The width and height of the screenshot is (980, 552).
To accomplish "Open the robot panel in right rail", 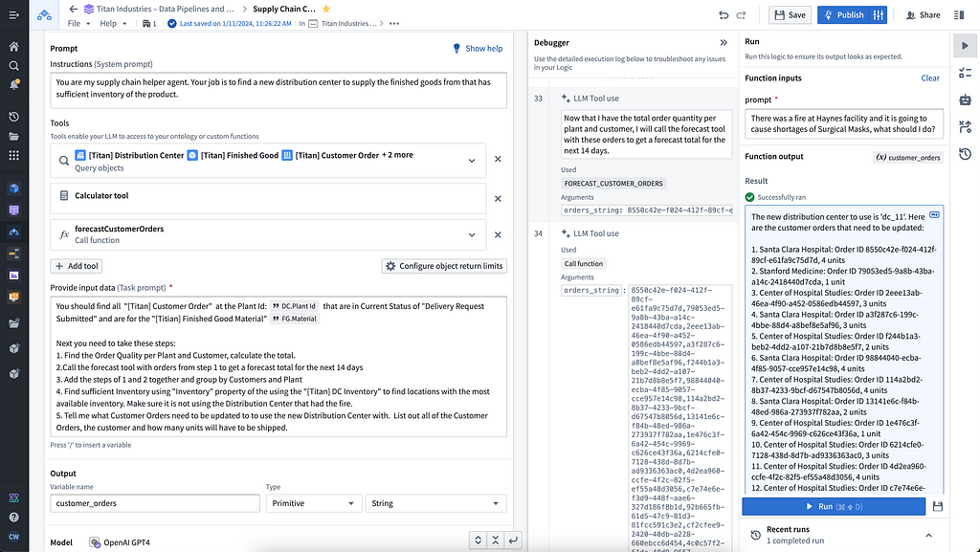I will [965, 99].
